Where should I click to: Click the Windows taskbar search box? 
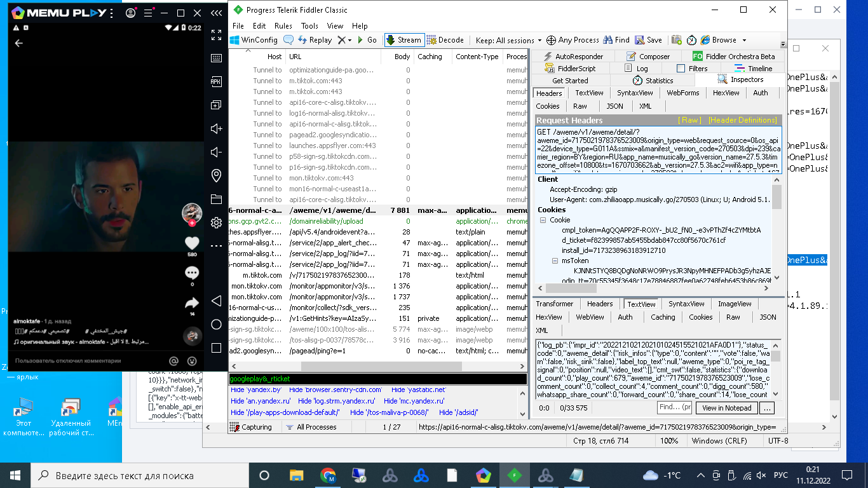[139, 475]
